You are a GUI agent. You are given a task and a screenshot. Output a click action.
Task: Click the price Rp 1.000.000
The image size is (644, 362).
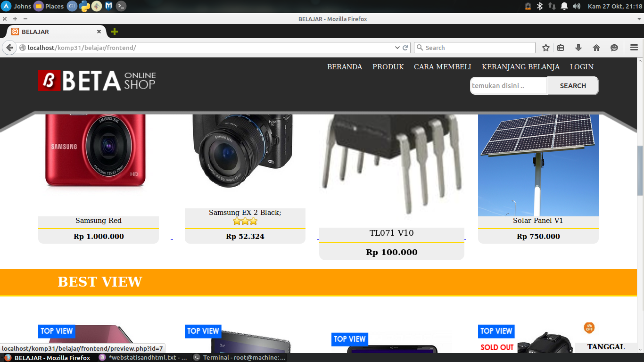pyautogui.click(x=99, y=237)
